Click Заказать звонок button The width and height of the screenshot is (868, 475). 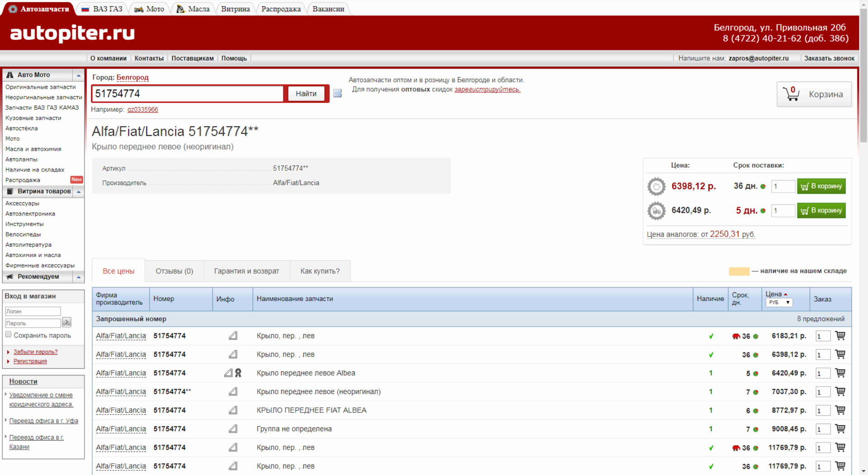tap(829, 58)
